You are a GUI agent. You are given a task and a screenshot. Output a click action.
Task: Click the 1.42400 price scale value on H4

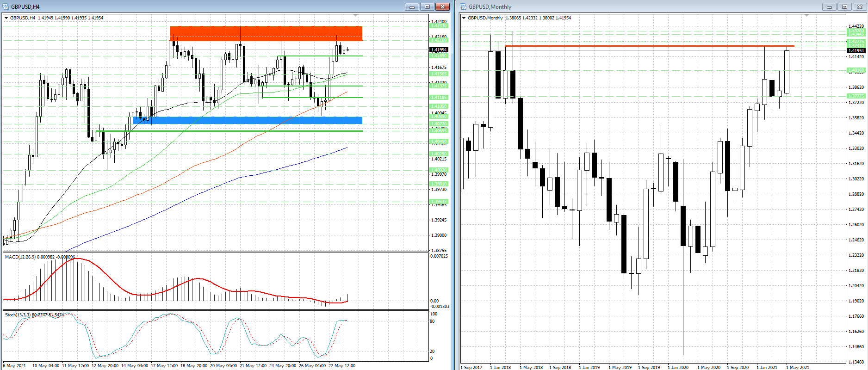pos(439,22)
